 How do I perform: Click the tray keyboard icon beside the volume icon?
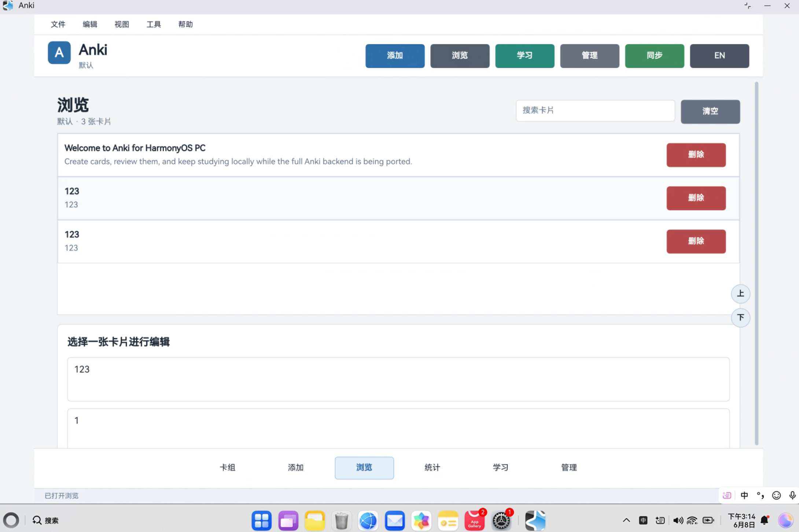click(660, 520)
